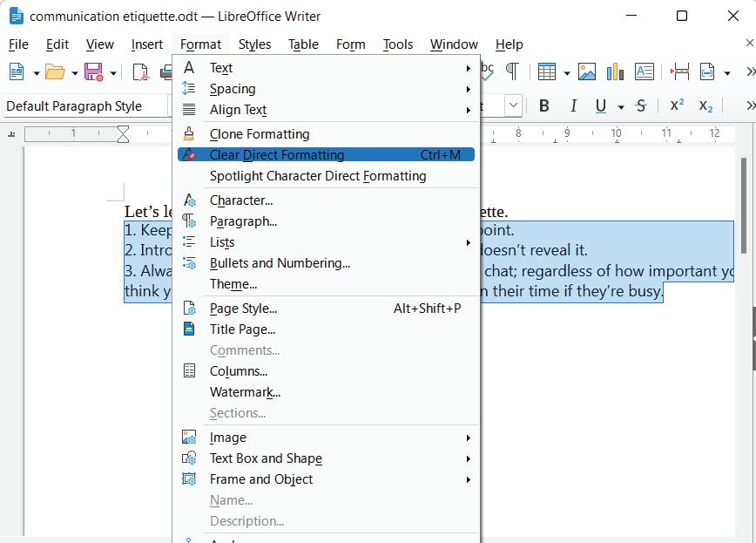Expand the formatting toolbar overflow chevron
This screenshot has width=756, height=543.
coord(750,105)
